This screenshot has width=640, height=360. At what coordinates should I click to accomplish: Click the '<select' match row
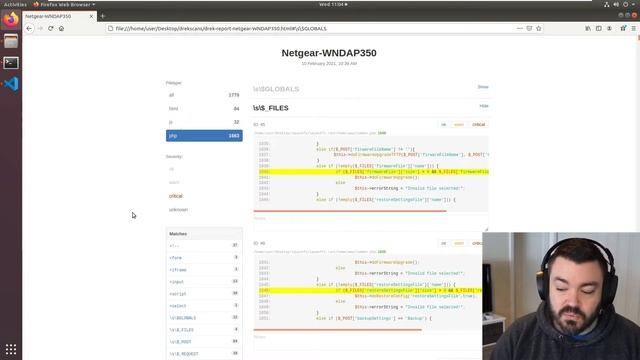click(204, 306)
